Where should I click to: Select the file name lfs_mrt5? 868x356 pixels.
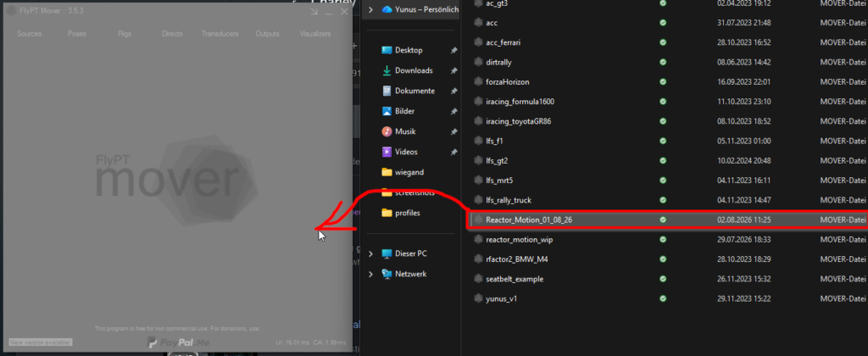(x=498, y=181)
